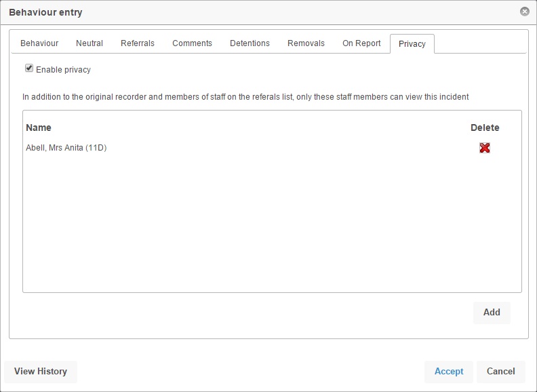Image resolution: width=537 pixels, height=392 pixels.
Task: Untick the Enable privacy checkbox
Action: 29,68
